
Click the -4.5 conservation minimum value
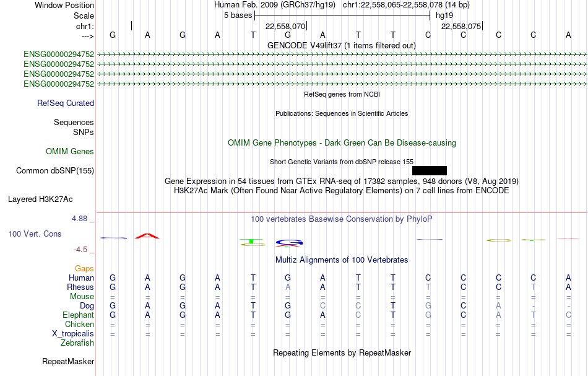pos(80,249)
